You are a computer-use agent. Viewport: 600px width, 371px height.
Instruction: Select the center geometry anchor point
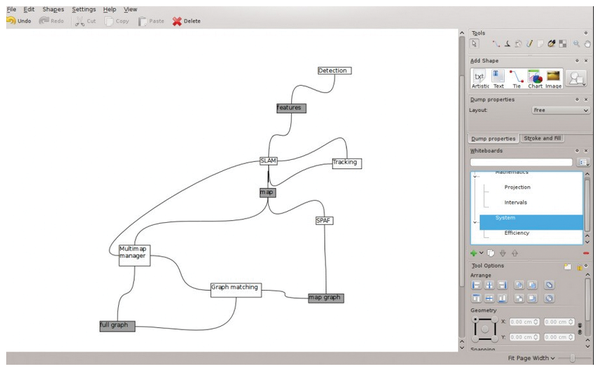click(x=485, y=329)
